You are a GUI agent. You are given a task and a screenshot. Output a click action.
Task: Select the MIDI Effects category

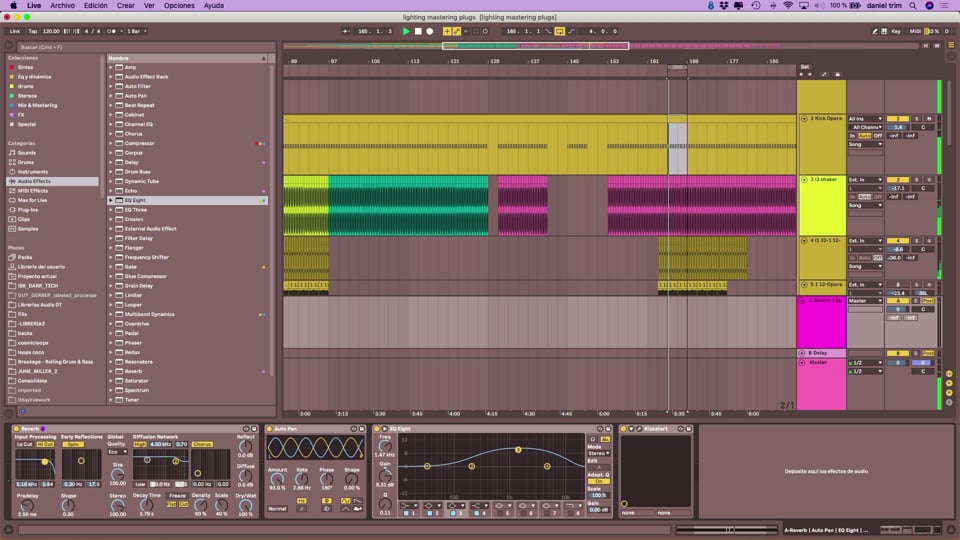tap(32, 191)
